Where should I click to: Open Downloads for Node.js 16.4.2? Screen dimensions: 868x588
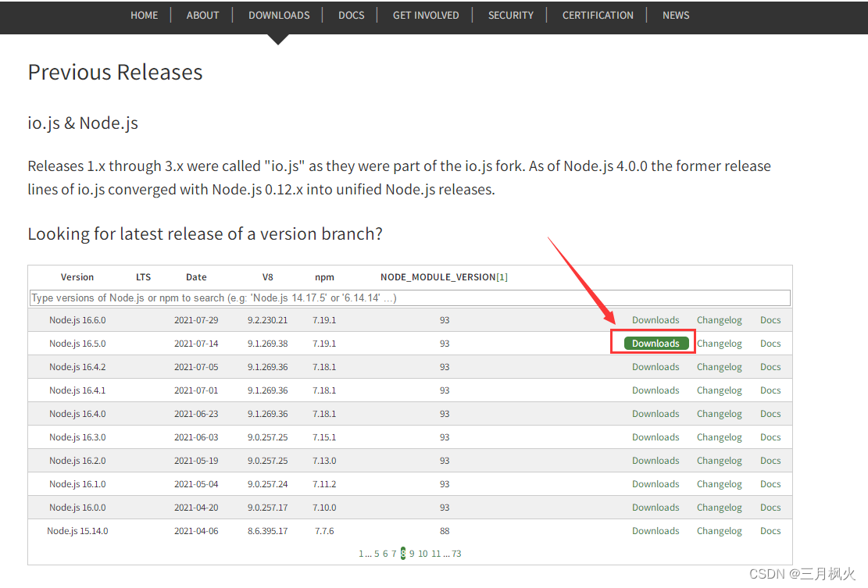655,367
